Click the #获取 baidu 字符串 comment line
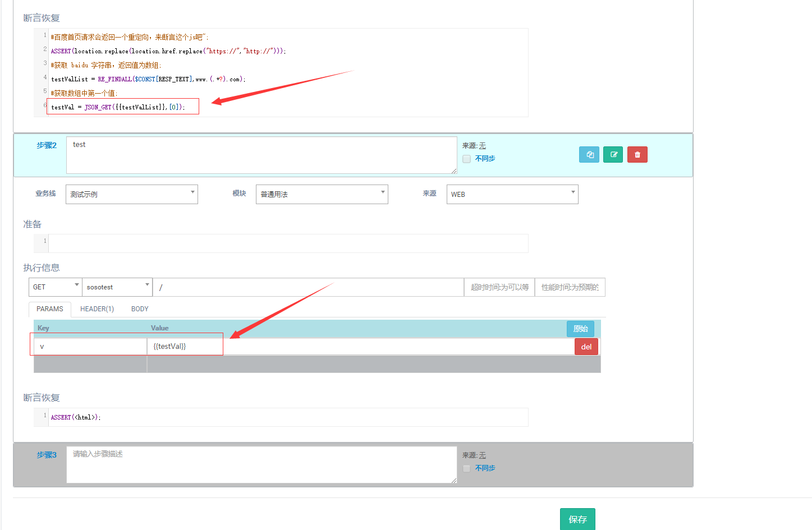The image size is (812, 530). pyautogui.click(x=106, y=65)
